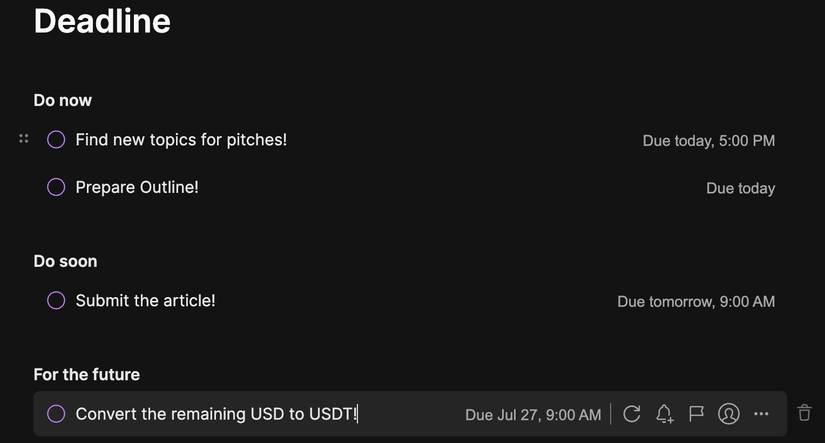Mark 'Find new topics for pitches!' complete
Screen dimensions: 825x443
tap(56, 140)
